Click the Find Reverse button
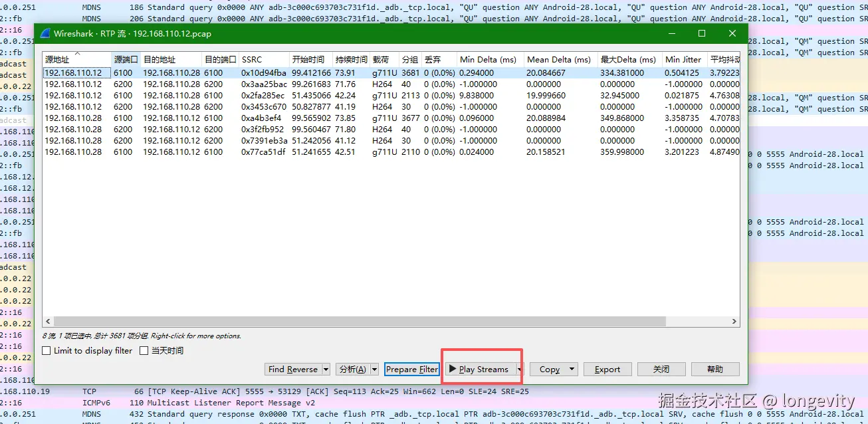 (x=293, y=370)
